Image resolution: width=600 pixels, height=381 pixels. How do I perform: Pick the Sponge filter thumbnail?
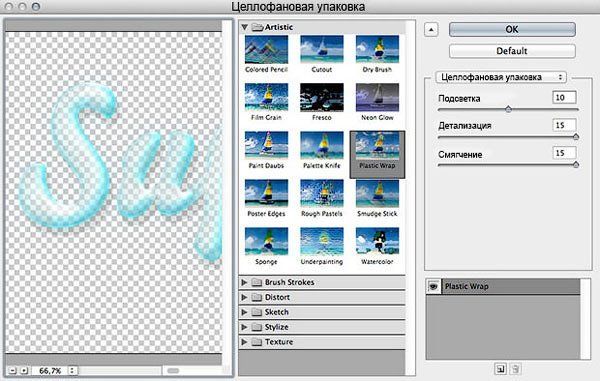pyautogui.click(x=266, y=241)
